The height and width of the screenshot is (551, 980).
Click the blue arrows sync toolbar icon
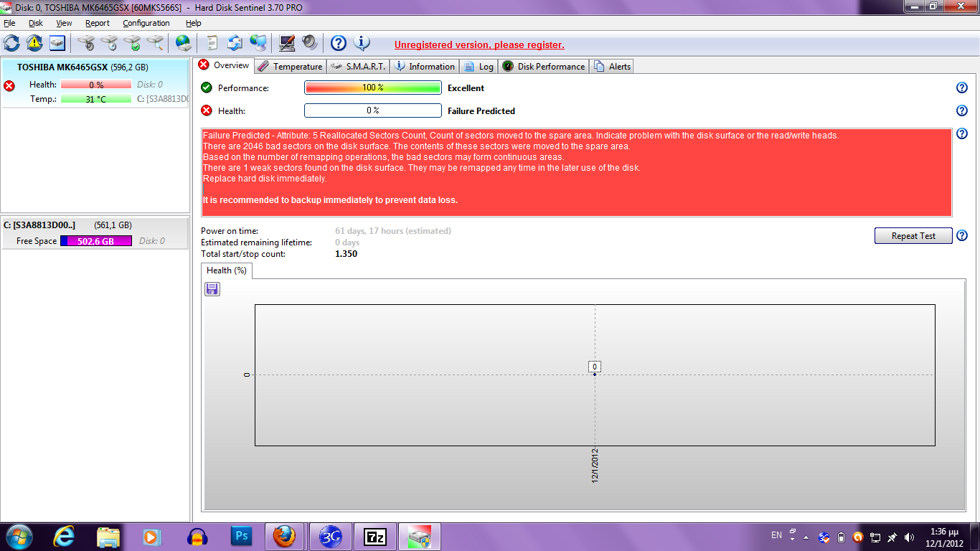tap(235, 43)
